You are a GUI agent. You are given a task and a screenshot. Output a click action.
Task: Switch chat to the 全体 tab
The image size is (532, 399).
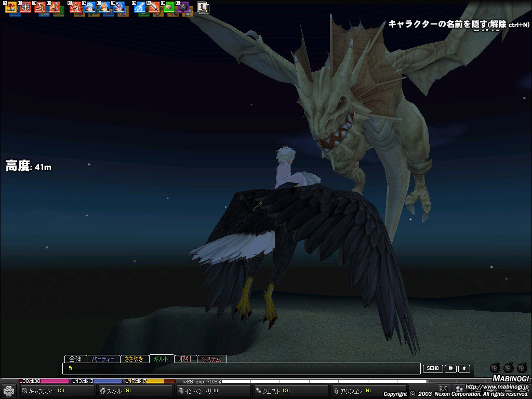point(75,359)
